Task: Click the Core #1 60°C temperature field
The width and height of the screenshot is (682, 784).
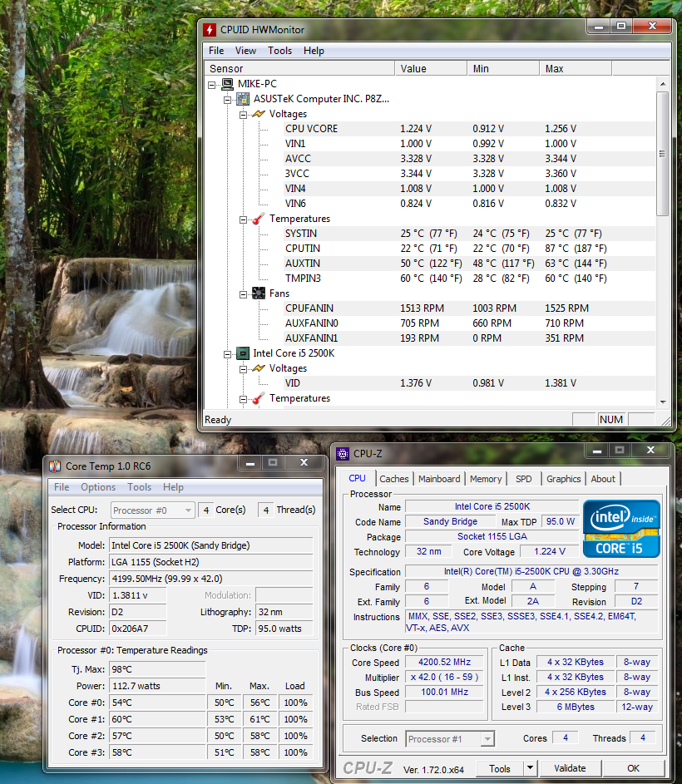Action: tap(158, 719)
